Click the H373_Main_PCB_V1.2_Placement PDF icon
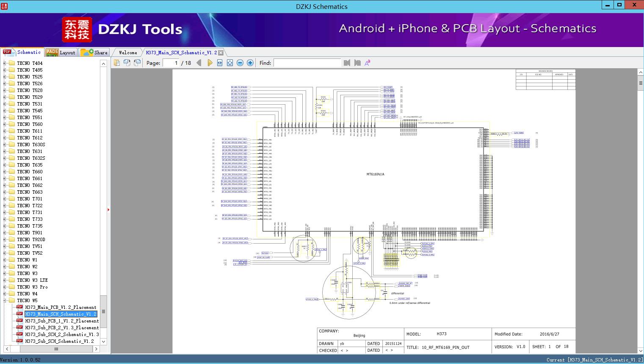644x364 pixels. pos(19,307)
